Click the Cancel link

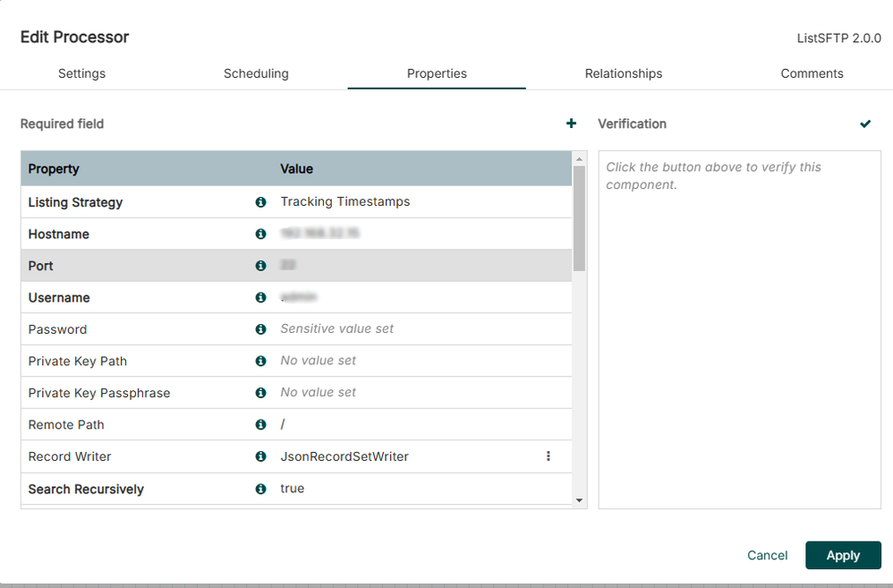(767, 555)
